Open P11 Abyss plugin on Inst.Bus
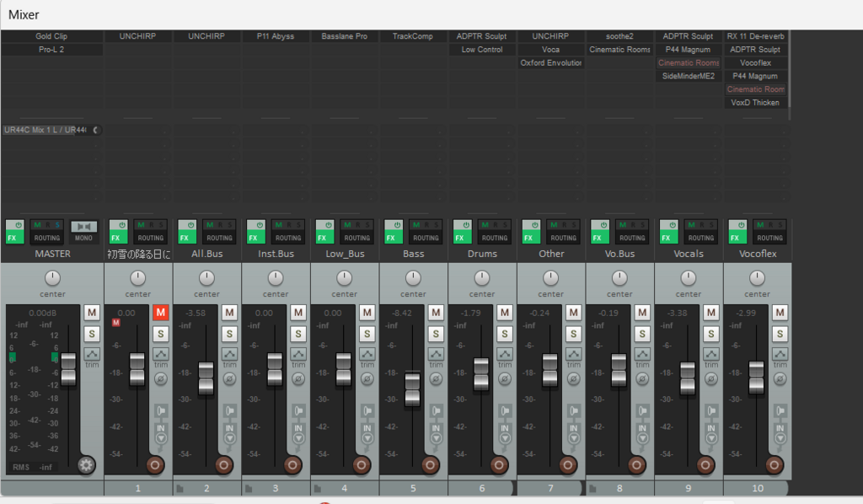The width and height of the screenshot is (863, 504). point(276,36)
